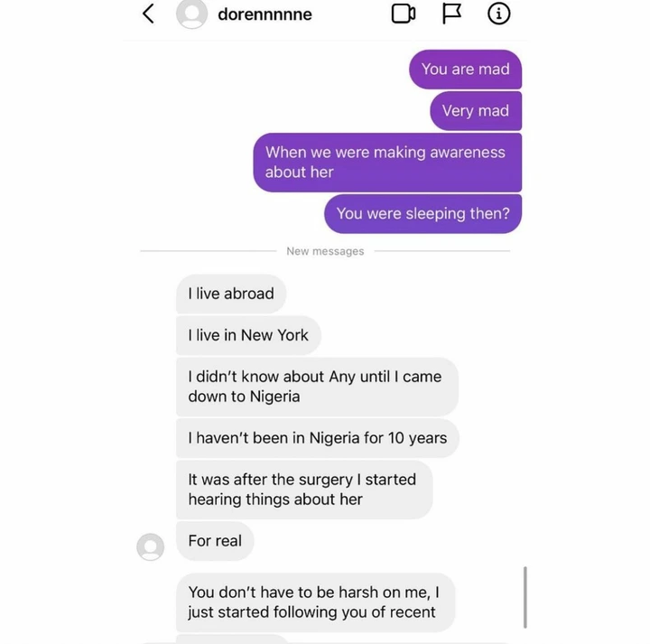This screenshot has width=650, height=644.
Task: Click the chat scrollbar thumb on the right
Action: (x=525, y=597)
